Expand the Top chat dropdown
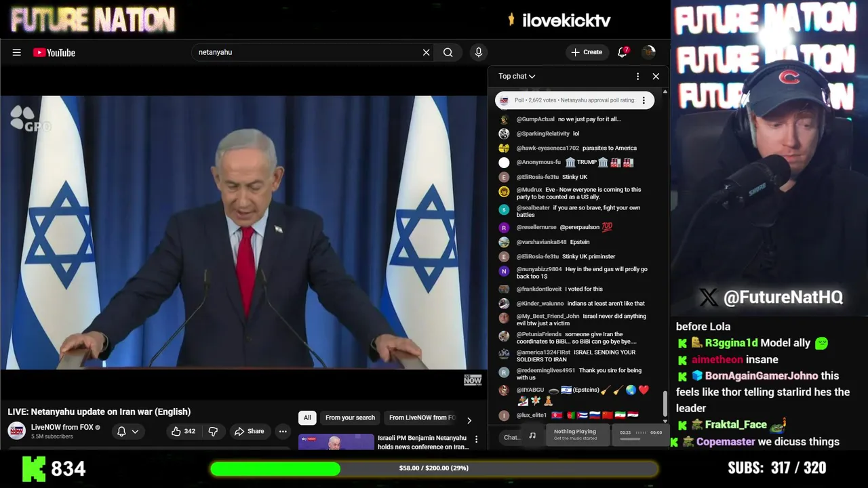The height and width of the screenshot is (488, 868). click(x=517, y=77)
